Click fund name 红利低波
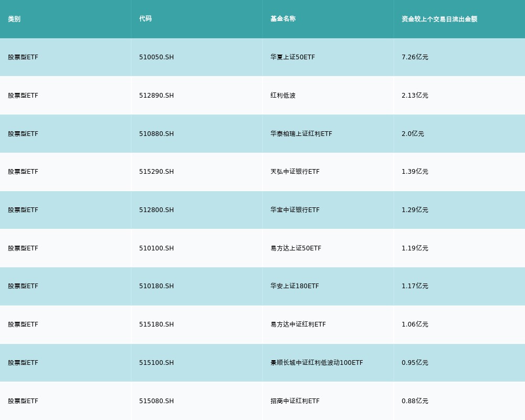Image resolution: width=525 pixels, height=420 pixels. click(x=283, y=96)
